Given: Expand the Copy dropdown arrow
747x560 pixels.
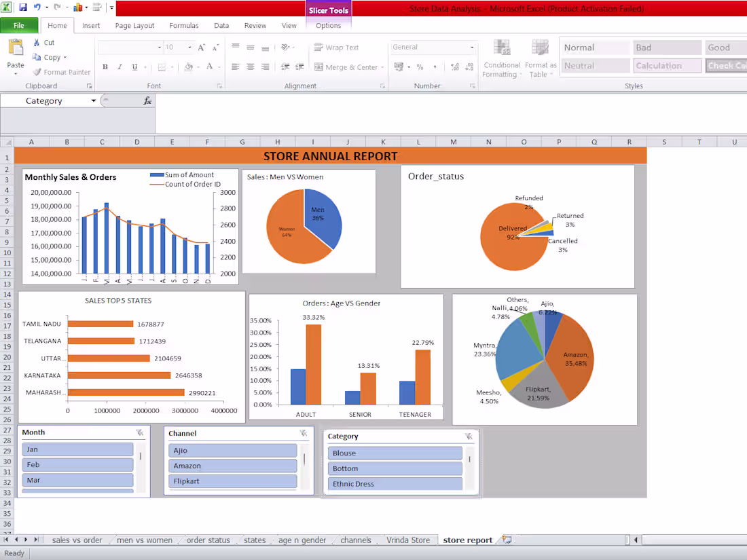Looking at the screenshot, I should coord(65,57).
